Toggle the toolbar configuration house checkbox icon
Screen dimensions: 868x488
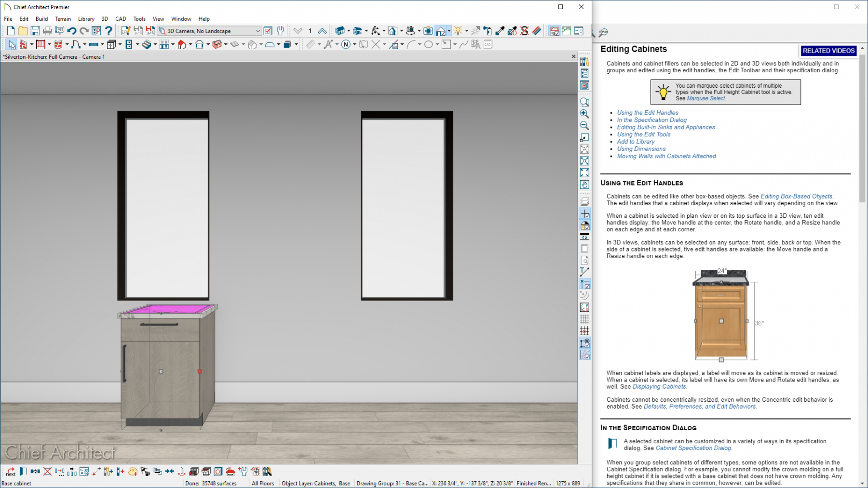point(555,31)
